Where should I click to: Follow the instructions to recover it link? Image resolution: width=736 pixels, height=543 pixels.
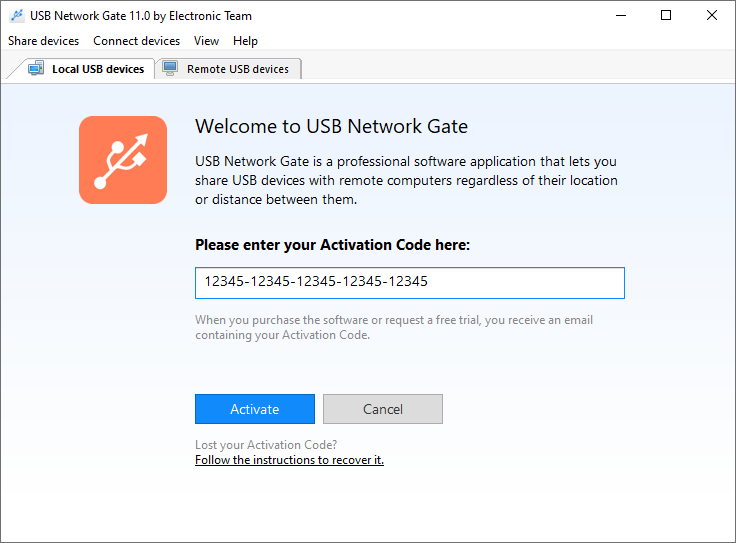[x=289, y=460]
